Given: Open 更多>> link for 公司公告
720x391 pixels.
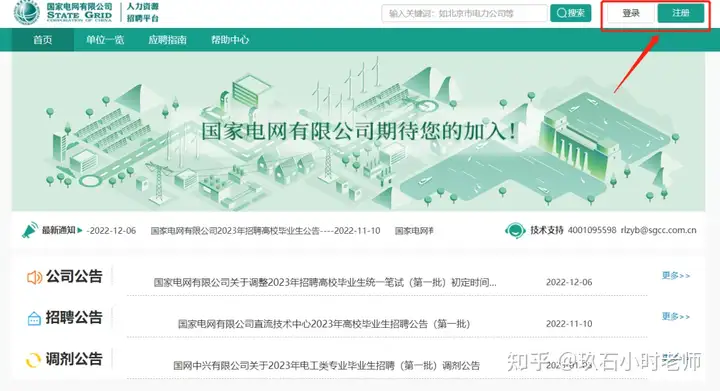Looking at the screenshot, I should [675, 275].
